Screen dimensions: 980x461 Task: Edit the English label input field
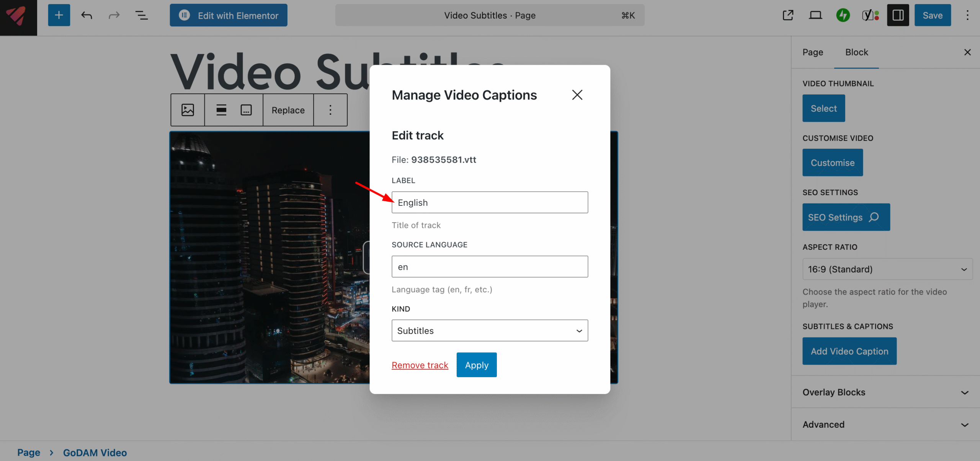[x=489, y=202]
